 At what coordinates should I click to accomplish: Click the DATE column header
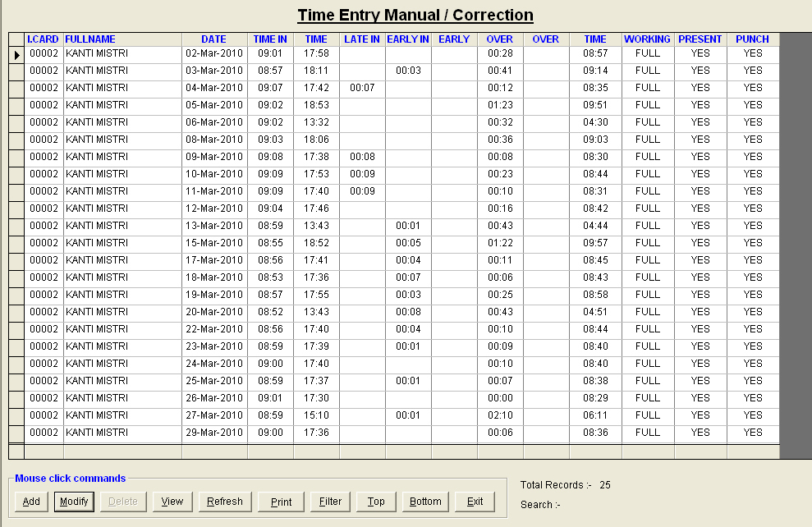(213, 39)
